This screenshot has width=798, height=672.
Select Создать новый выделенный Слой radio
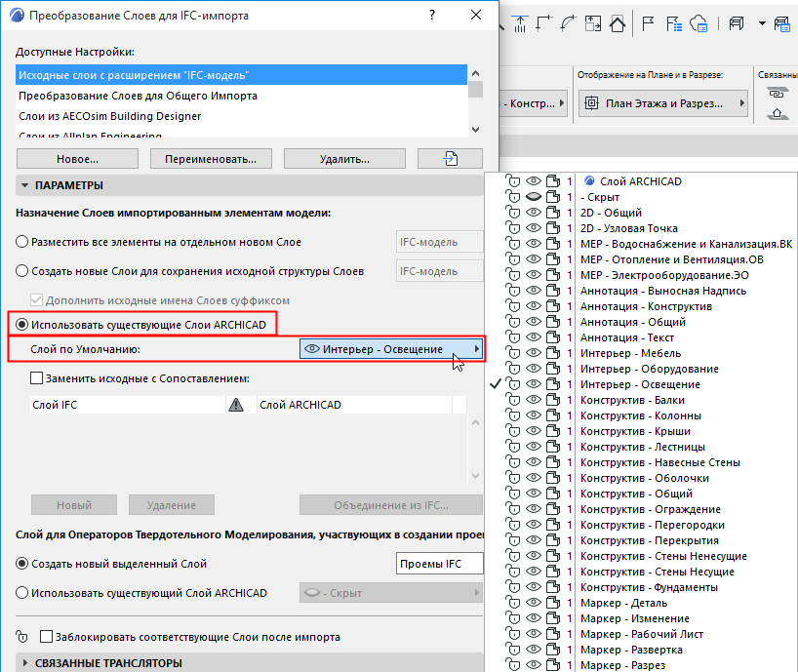pyautogui.click(x=21, y=564)
